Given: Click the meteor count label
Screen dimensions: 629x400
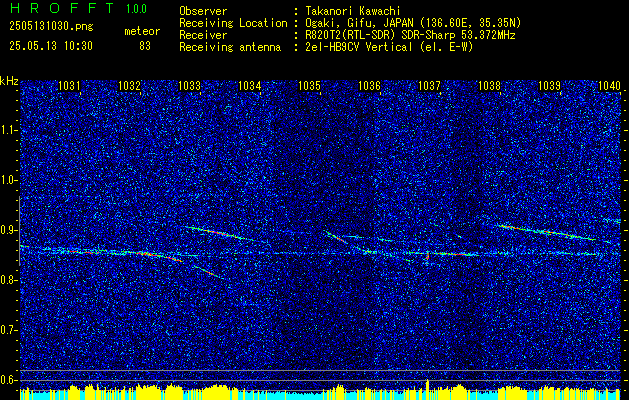Looking at the screenshot, I should tap(142, 31).
